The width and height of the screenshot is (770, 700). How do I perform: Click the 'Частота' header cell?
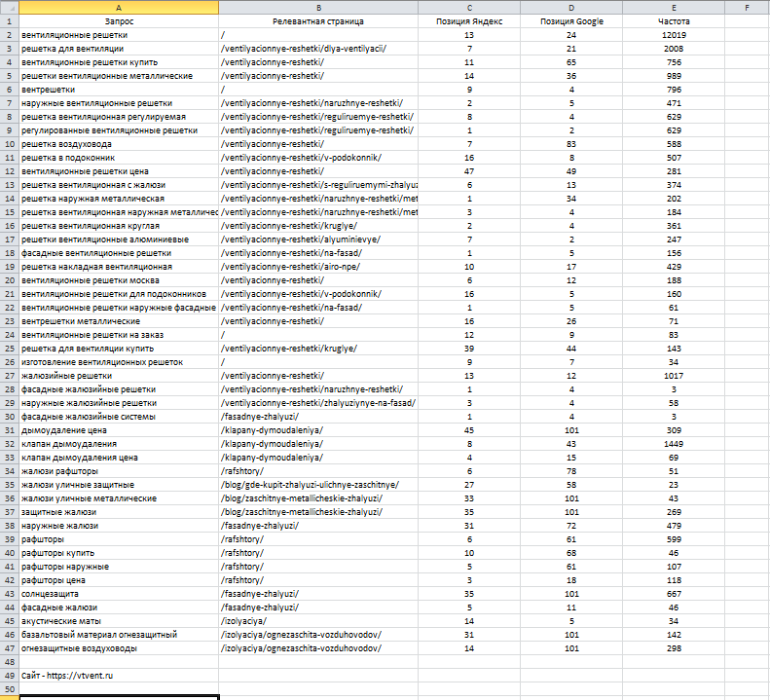tap(674, 21)
